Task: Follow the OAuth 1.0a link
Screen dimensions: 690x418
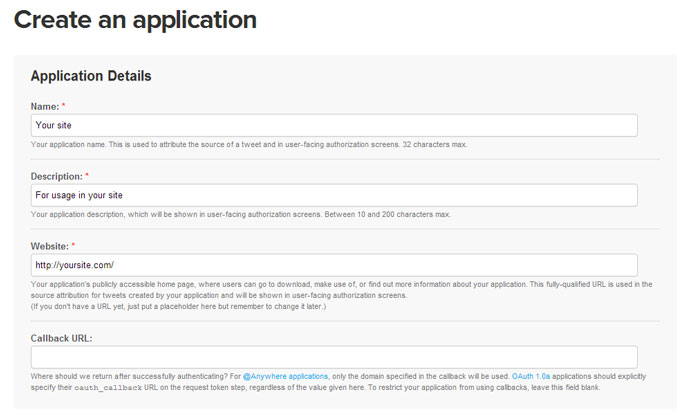Action: tap(531, 377)
